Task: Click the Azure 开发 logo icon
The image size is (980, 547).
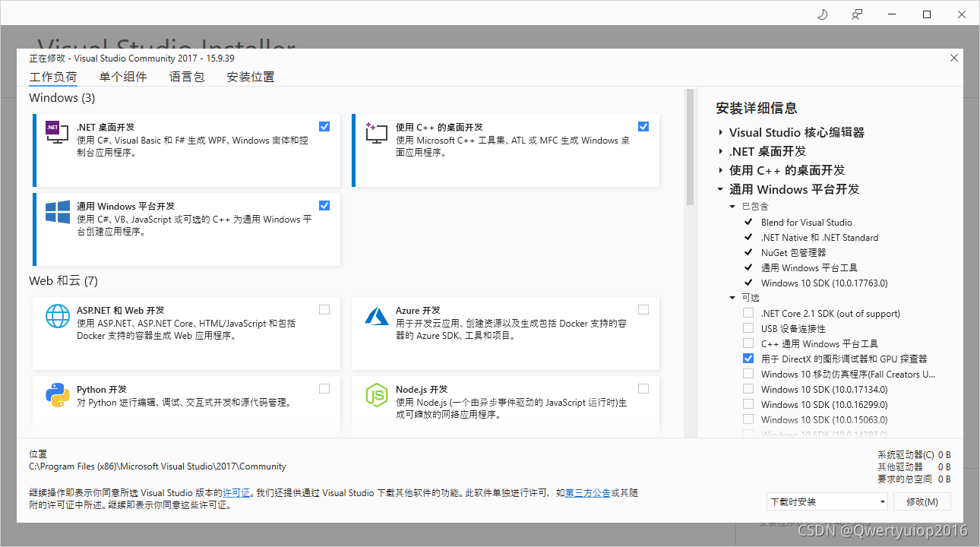Action: coord(377,316)
